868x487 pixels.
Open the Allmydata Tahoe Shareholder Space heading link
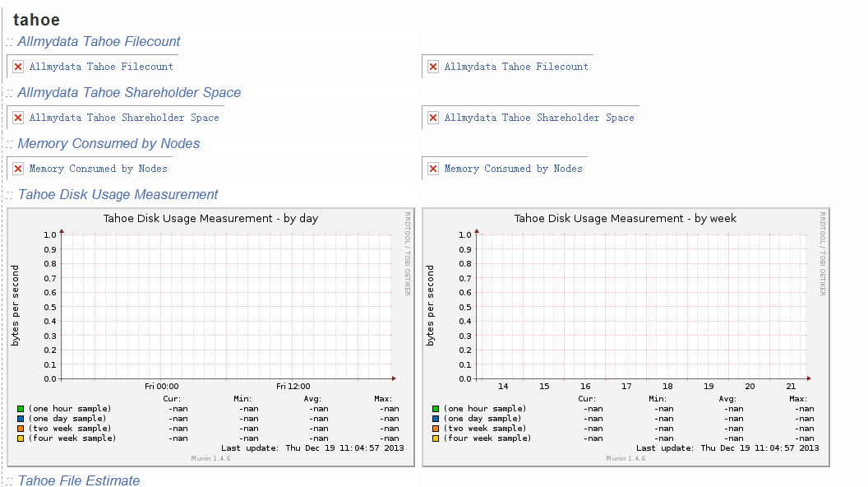129,93
